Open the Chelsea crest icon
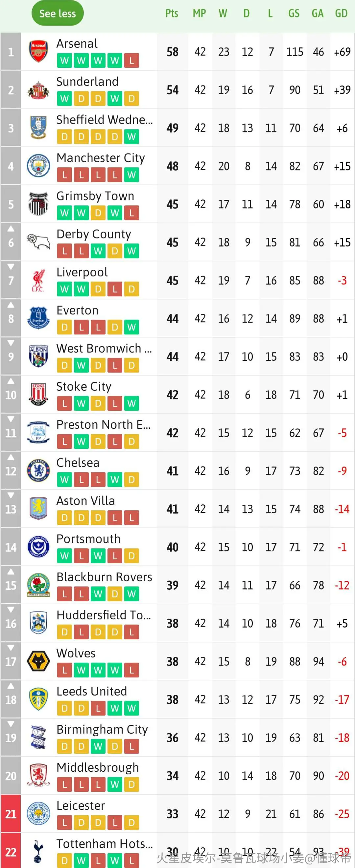 coord(38,470)
